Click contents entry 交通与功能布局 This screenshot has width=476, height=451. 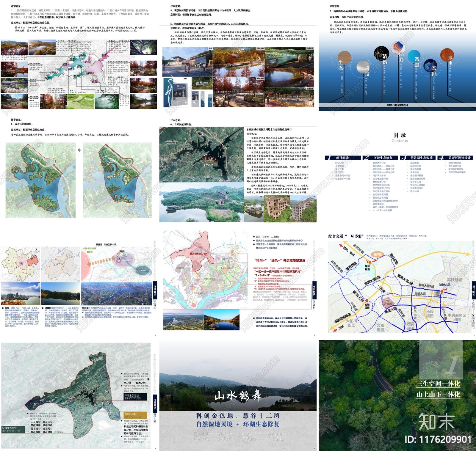point(456,169)
